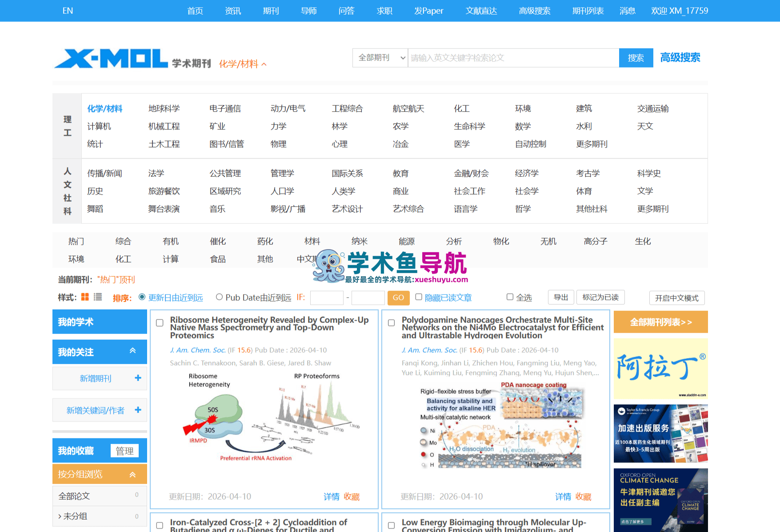Image resolution: width=780 pixels, height=532 pixels.
Task: Open the 全部期刊 dropdown selector
Action: (x=380, y=58)
